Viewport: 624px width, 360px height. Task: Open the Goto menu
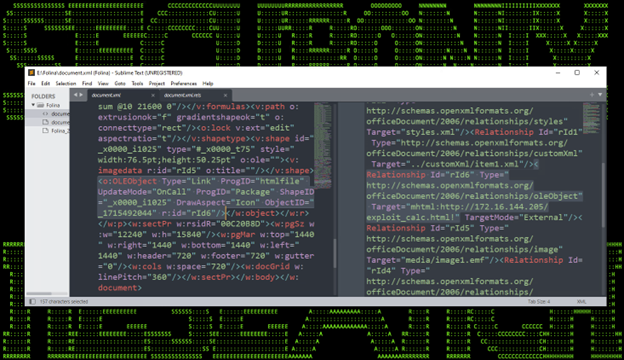(120, 84)
